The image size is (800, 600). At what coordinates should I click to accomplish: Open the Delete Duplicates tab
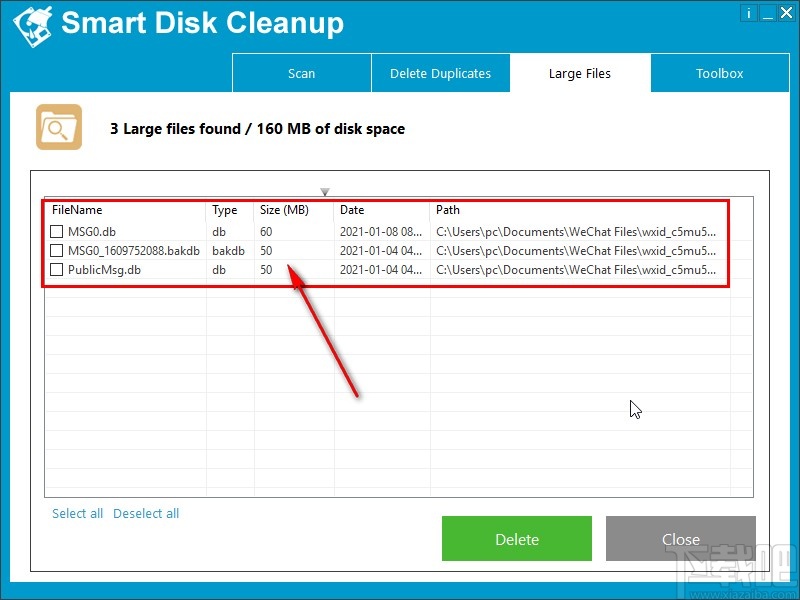440,73
